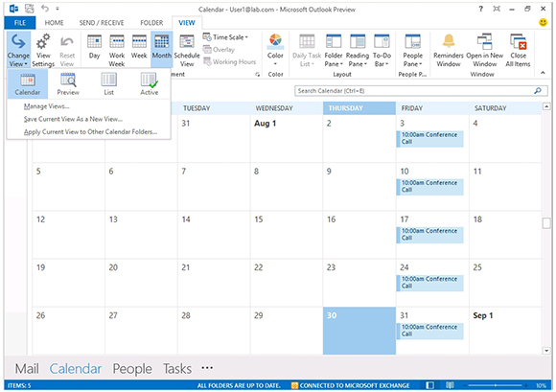556x392 pixels.
Task: Click the calendar vertical scrollbar thumb
Action: [x=546, y=223]
